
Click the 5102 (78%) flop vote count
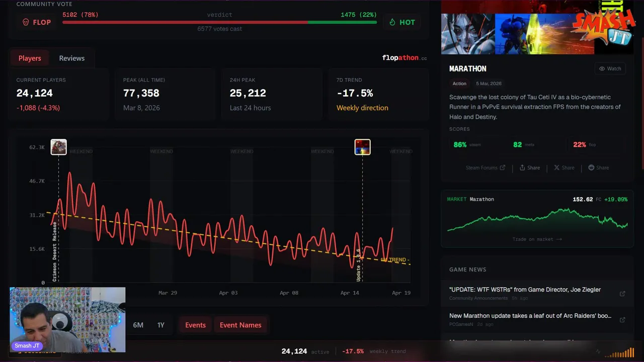pyautogui.click(x=80, y=15)
